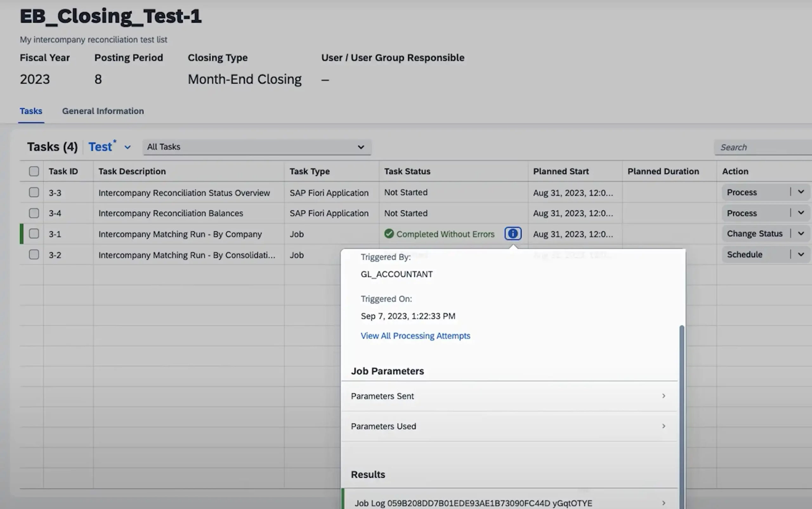
Task: Click Job Log 059B208DD7B01EDE93AE1B73090FC44D text
Action: click(473, 503)
